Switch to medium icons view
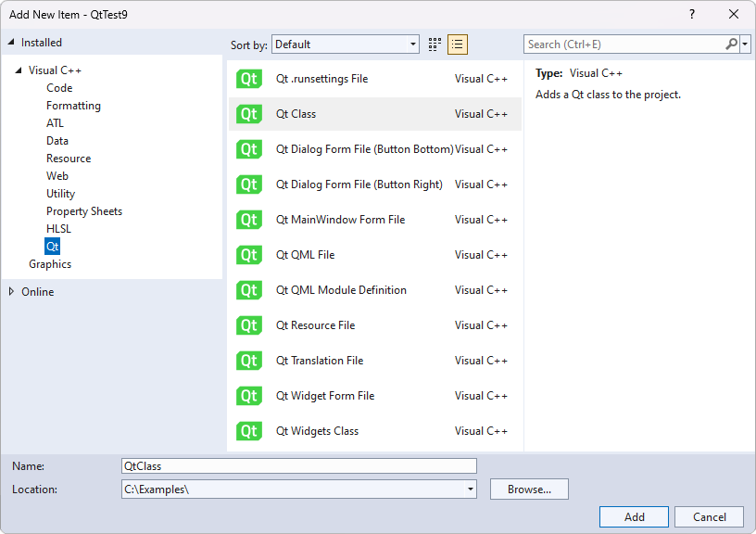This screenshot has width=756, height=534. pos(434,44)
